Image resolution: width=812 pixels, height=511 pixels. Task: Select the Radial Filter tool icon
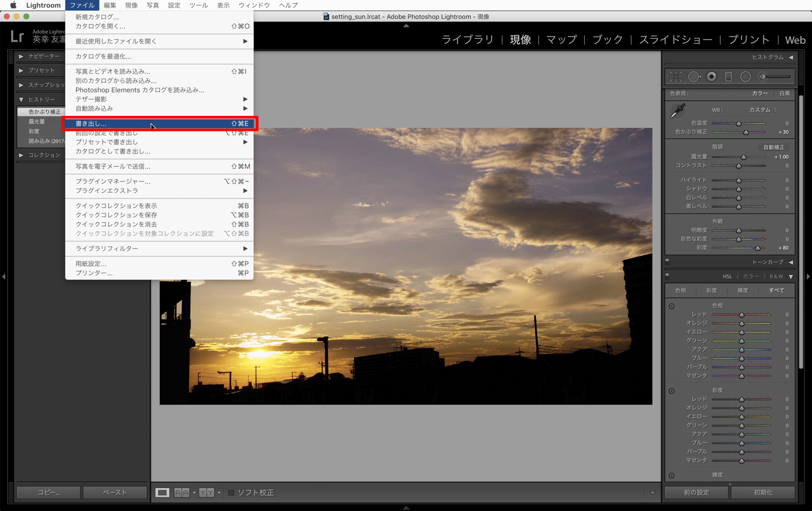coord(746,77)
